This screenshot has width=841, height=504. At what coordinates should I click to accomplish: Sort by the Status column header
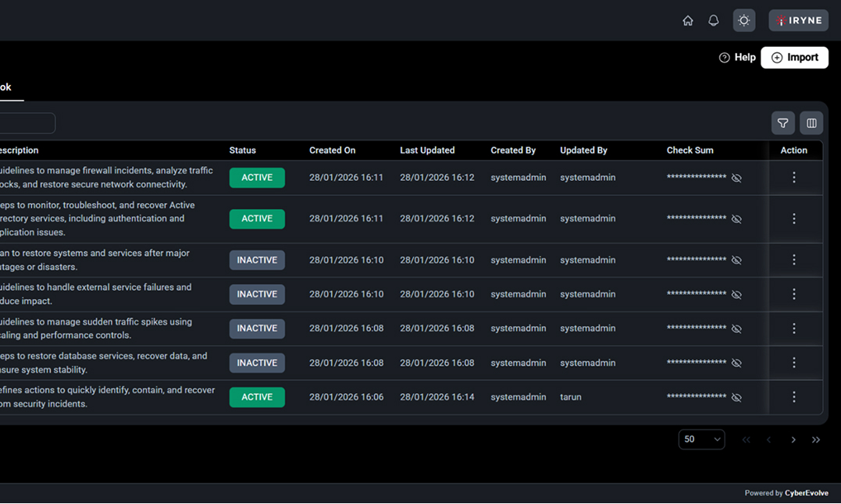(242, 151)
